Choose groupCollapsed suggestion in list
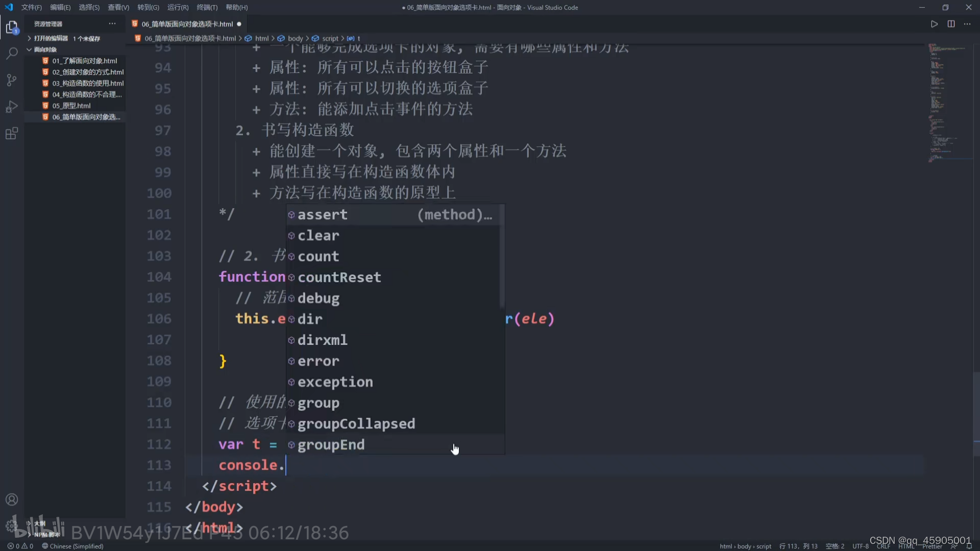 356,423
